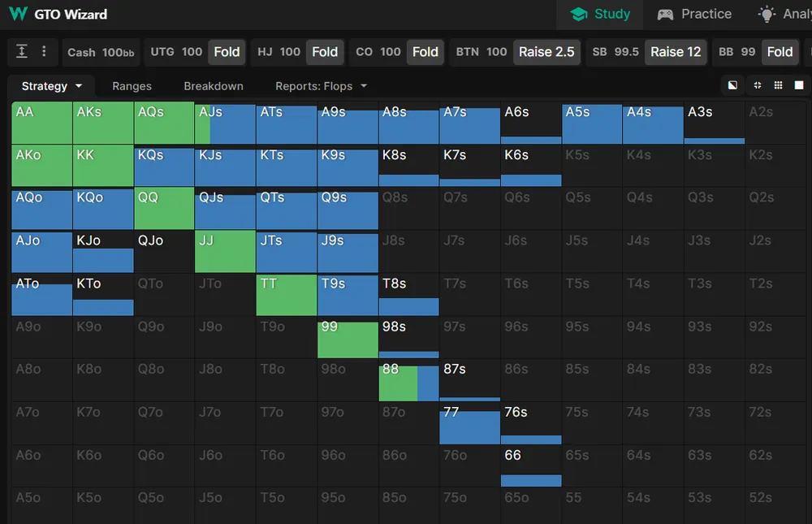812x524 pixels.
Task: Click the SB Raise 12 button
Action: 676,52
